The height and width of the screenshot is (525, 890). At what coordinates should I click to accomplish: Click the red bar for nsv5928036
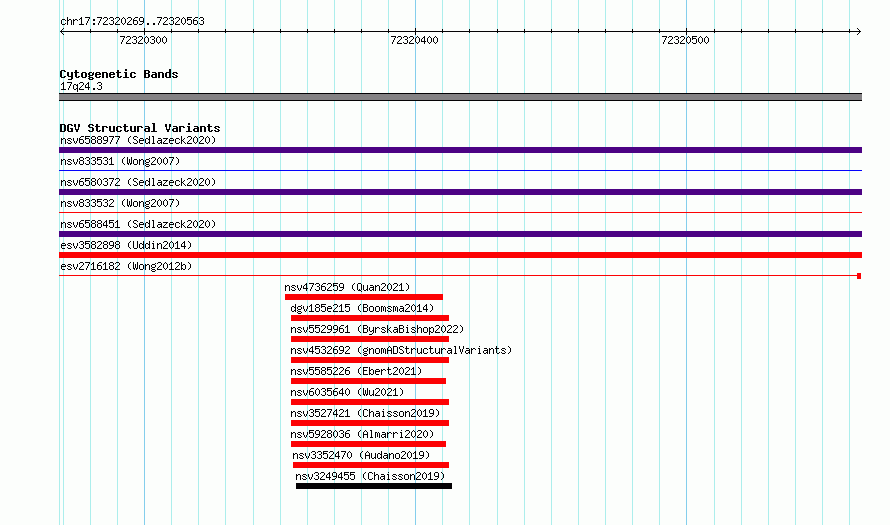click(x=368, y=444)
